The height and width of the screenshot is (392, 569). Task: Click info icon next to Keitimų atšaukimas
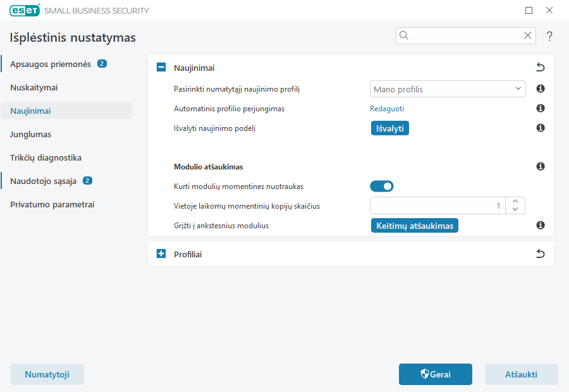541,225
